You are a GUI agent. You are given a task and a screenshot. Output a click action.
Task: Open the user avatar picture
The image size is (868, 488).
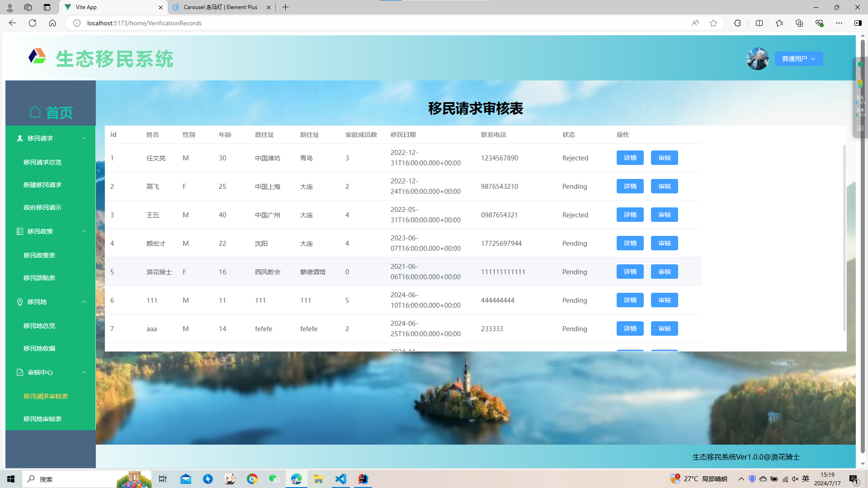pos(758,59)
